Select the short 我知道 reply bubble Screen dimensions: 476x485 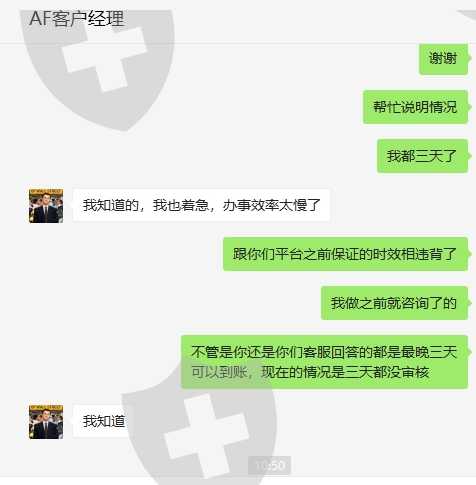[101, 421]
